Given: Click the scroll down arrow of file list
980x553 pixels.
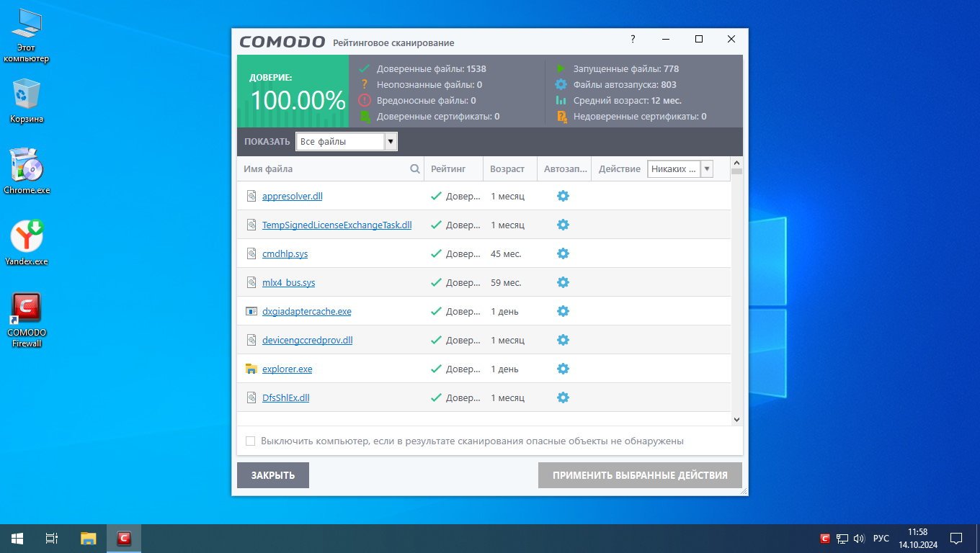Looking at the screenshot, I should pyautogui.click(x=736, y=419).
